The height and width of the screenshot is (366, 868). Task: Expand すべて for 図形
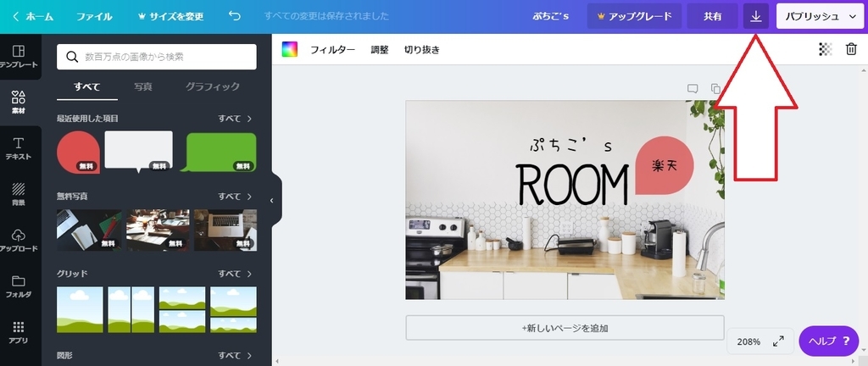click(236, 355)
